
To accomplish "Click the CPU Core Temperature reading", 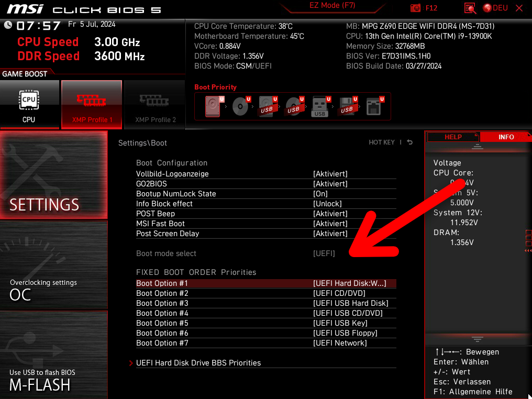I will (243, 26).
